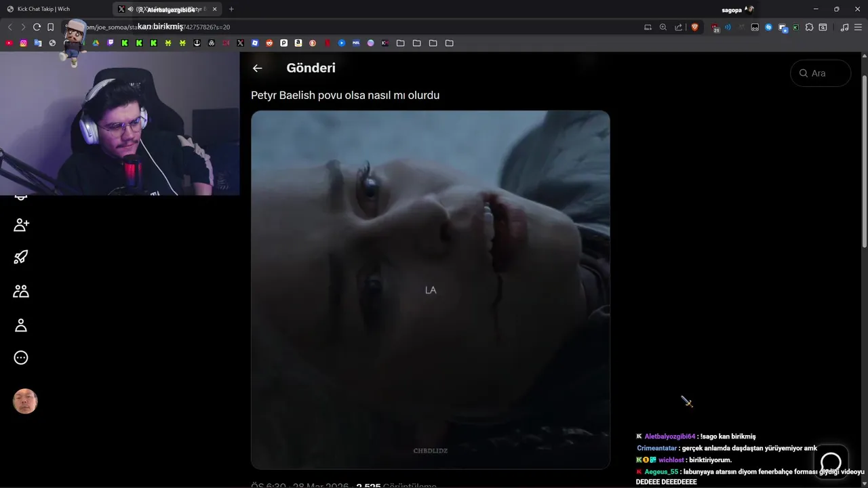Open the Google Drive bookmark

coord(96,43)
